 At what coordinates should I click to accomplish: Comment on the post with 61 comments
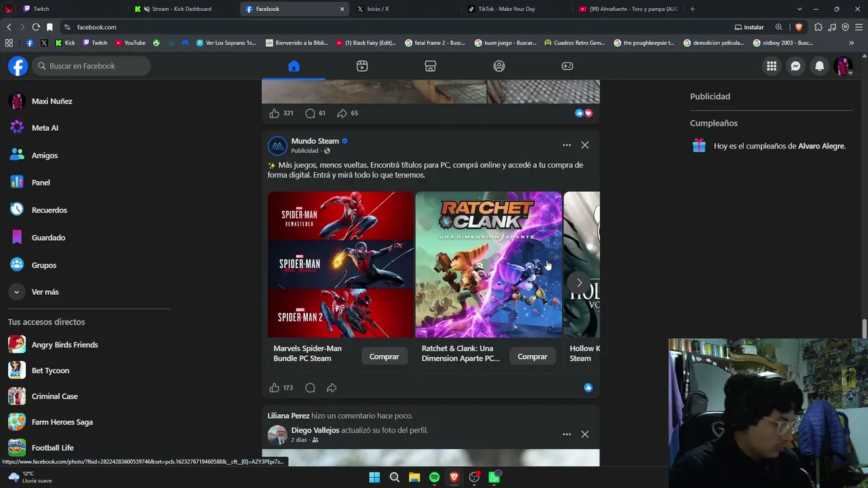pos(310,113)
